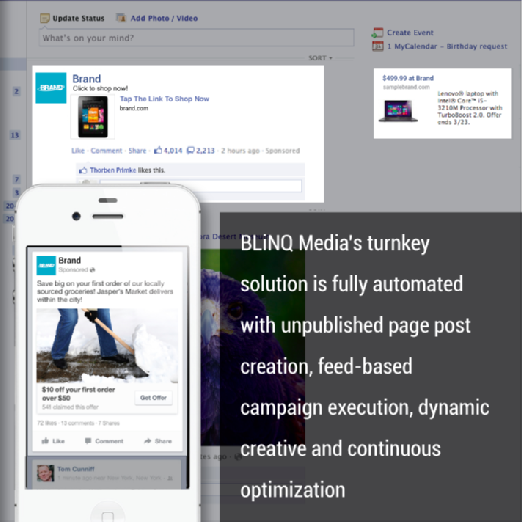Click the tablet product thumbnail in Brand post
This screenshot has height=522, width=522.
pos(93,117)
